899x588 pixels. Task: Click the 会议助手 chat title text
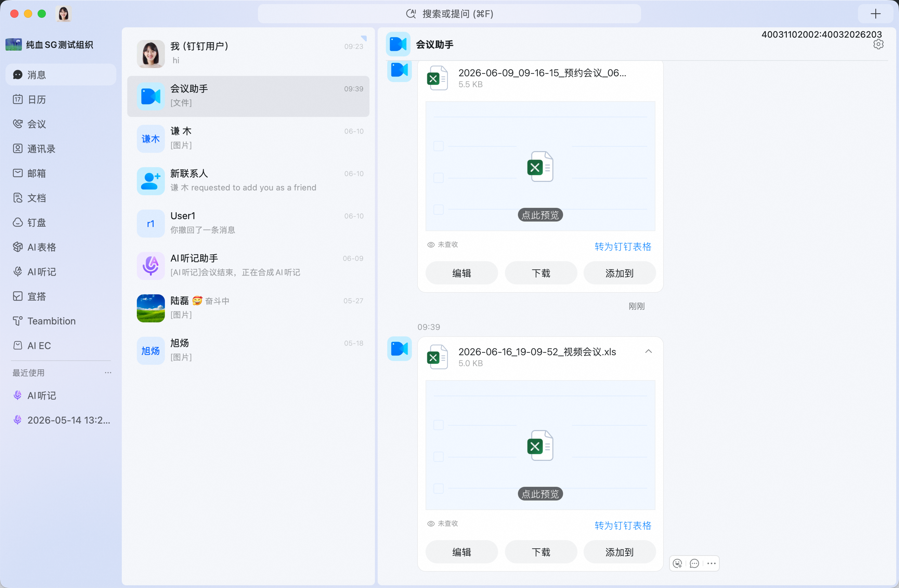[x=434, y=45]
